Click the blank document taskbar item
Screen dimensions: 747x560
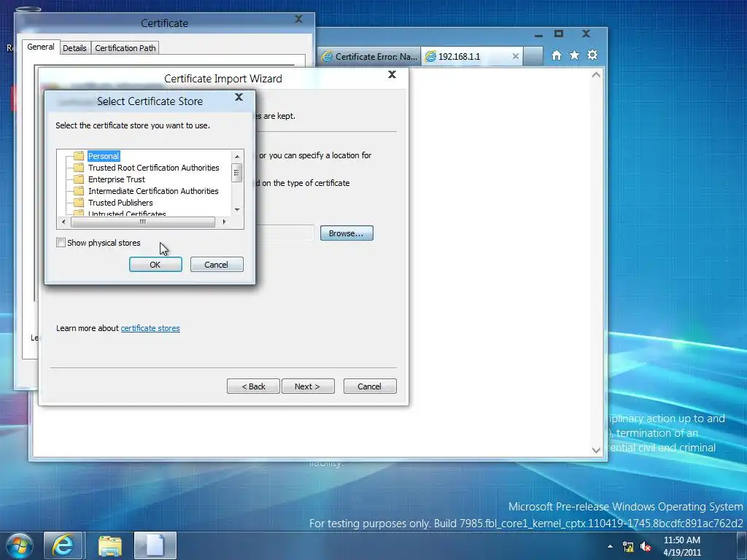coord(155,545)
